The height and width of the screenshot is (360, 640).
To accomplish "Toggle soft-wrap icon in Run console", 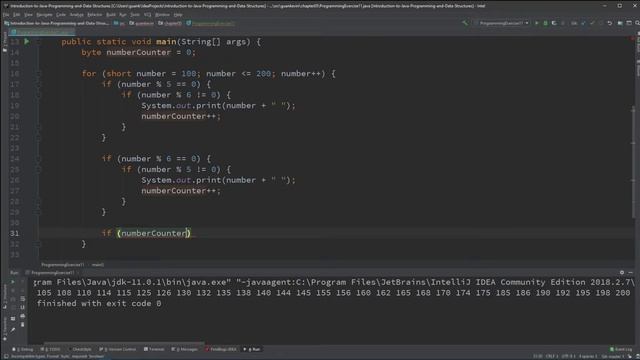I will (x=22, y=299).
